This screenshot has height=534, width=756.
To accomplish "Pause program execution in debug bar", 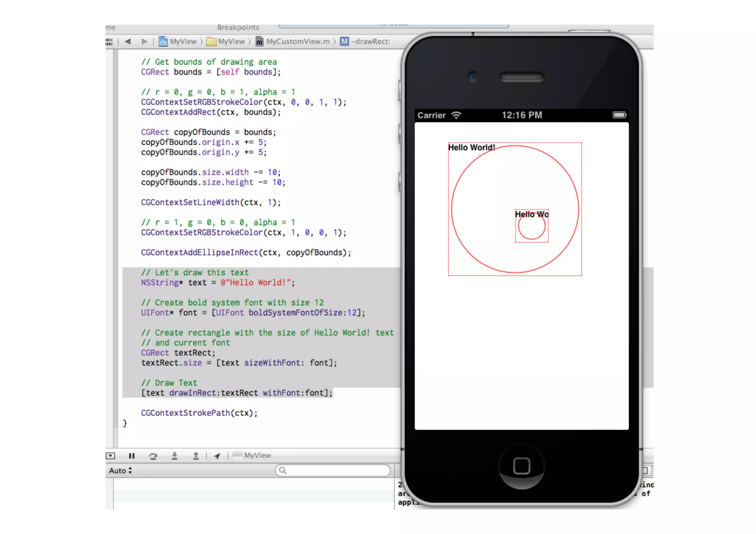I will (131, 456).
